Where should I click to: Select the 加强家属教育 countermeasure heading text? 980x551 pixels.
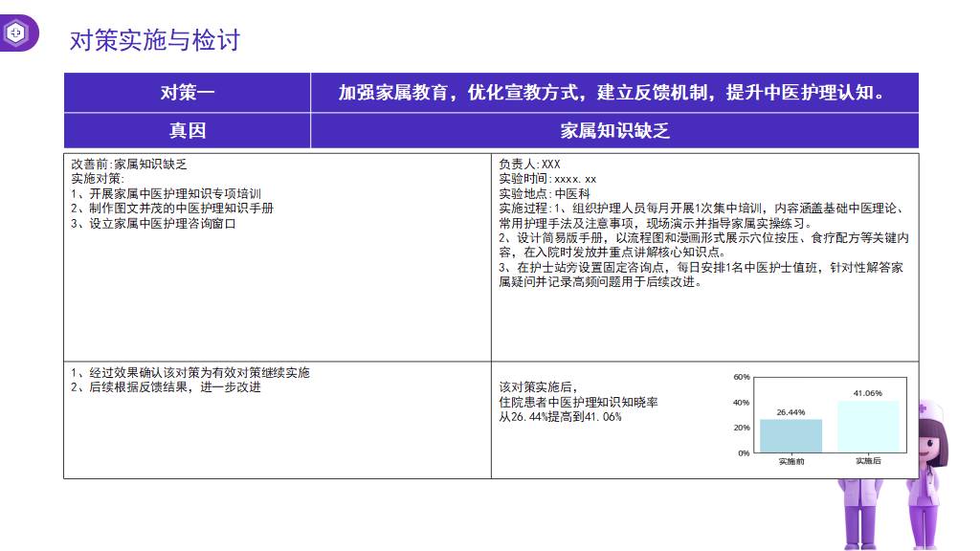coord(613,93)
